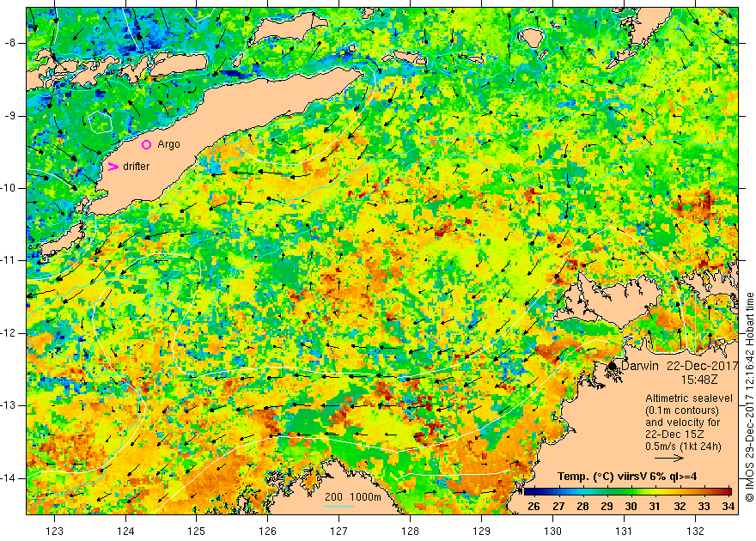Click the '0.5m/s (1kt 24h)' scale text

(x=683, y=447)
